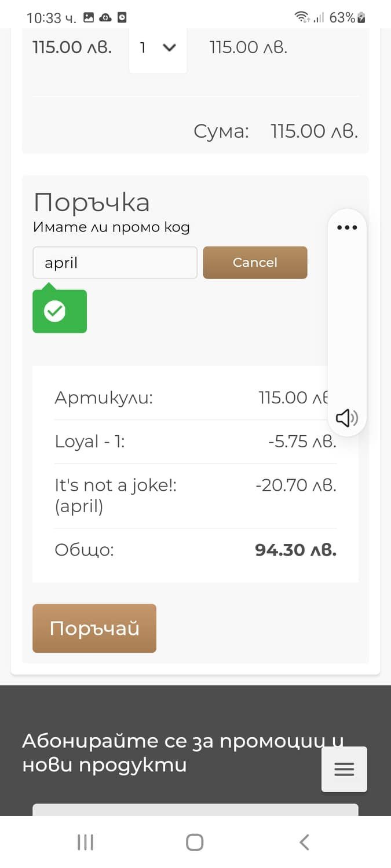Image resolution: width=391 pixels, height=868 pixels.
Task: Open the hamburger menu button
Action: (344, 769)
